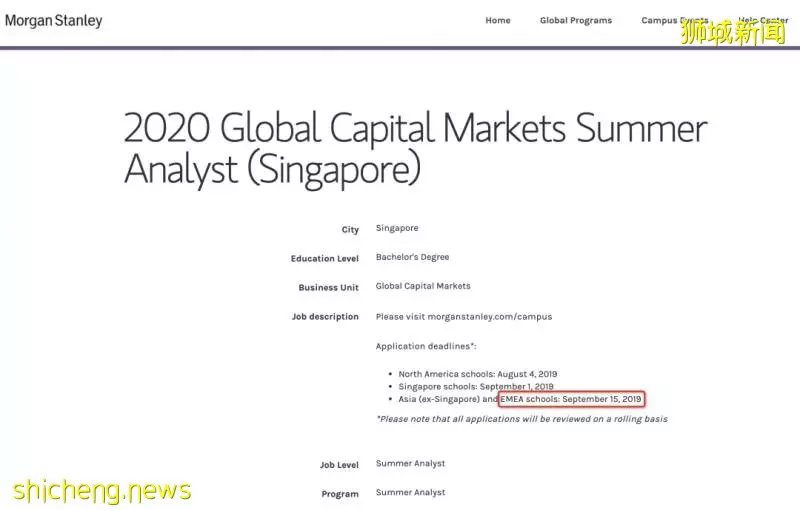Image resolution: width=800 pixels, height=510 pixels.
Task: Open the Global Programs menu
Action: (x=576, y=20)
